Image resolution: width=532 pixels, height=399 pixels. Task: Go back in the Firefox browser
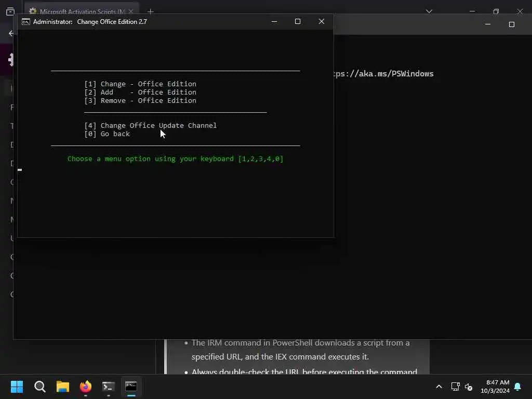(11, 33)
